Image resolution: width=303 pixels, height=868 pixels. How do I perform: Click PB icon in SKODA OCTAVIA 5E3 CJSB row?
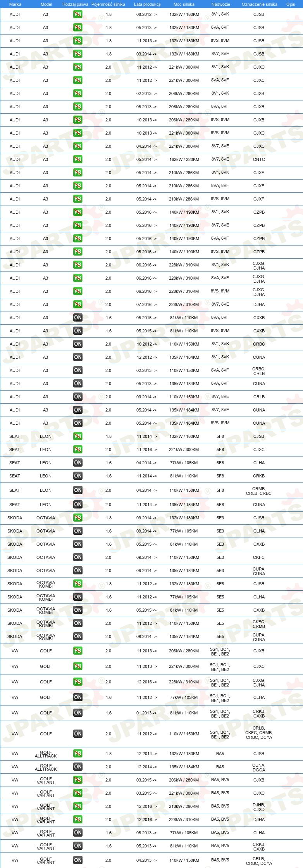click(x=77, y=518)
